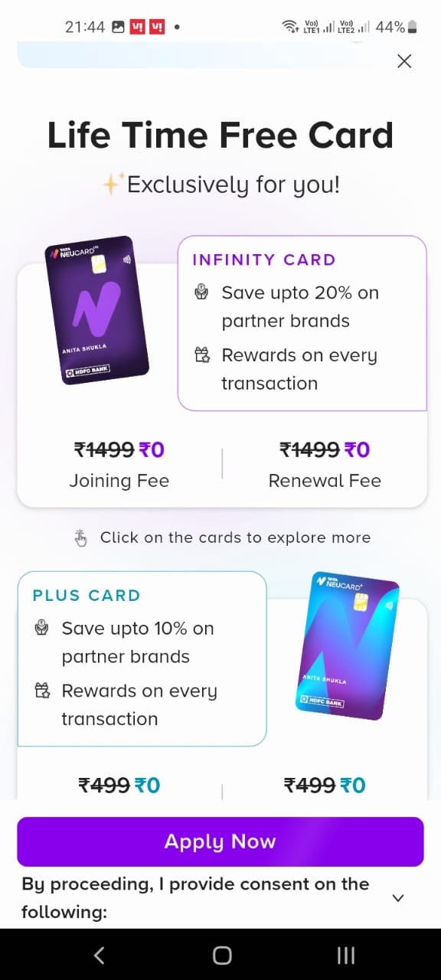Close the Life Time Free Card popup
The width and height of the screenshot is (441, 980).
pos(404,61)
